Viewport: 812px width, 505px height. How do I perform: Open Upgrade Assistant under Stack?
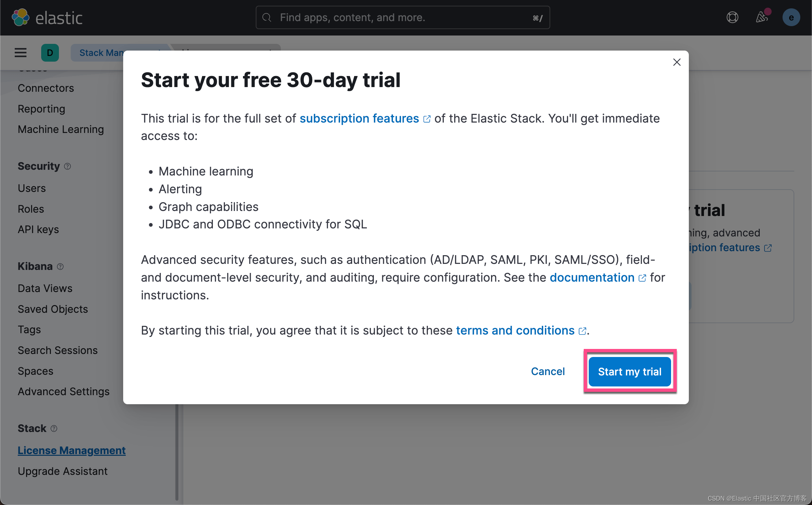[x=63, y=471]
